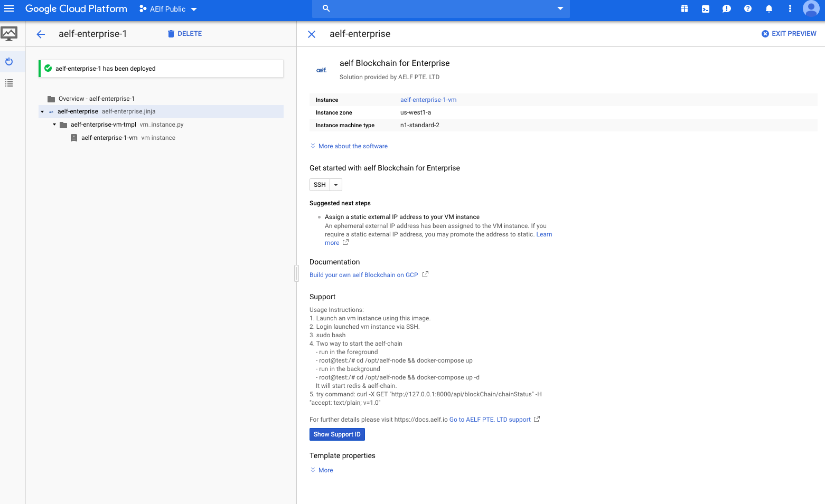
Task: Click external link icon after support link
Action: point(537,419)
